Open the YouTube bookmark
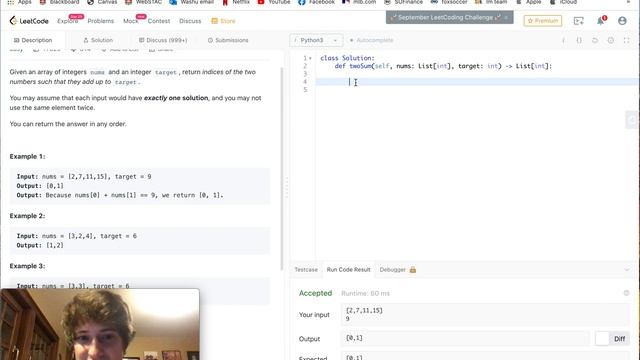The height and width of the screenshot is (360, 640). point(274,2)
